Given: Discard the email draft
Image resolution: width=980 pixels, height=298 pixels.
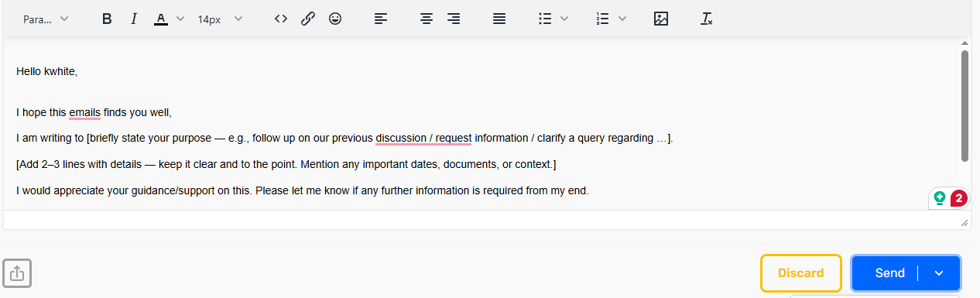Looking at the screenshot, I should pyautogui.click(x=800, y=273).
